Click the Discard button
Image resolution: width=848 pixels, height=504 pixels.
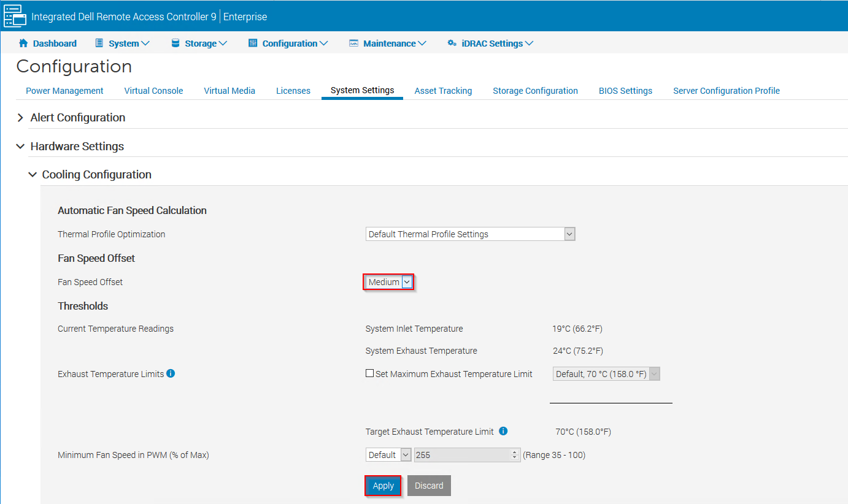[428, 485]
